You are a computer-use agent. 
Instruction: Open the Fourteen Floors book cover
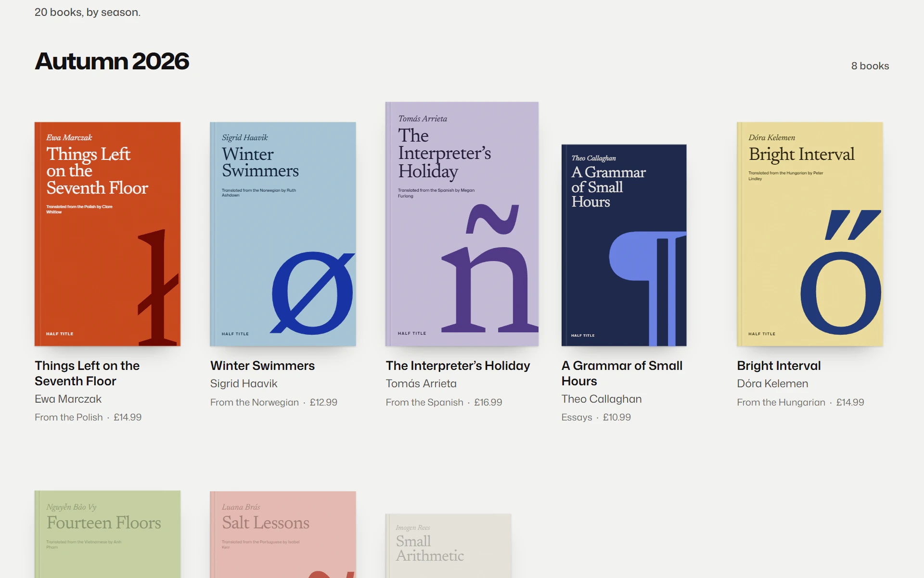pyautogui.click(x=107, y=534)
